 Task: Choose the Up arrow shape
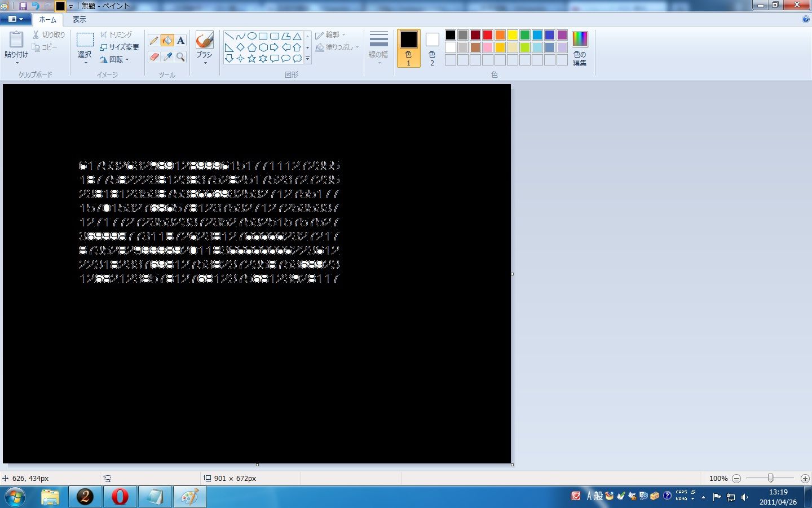(x=297, y=47)
